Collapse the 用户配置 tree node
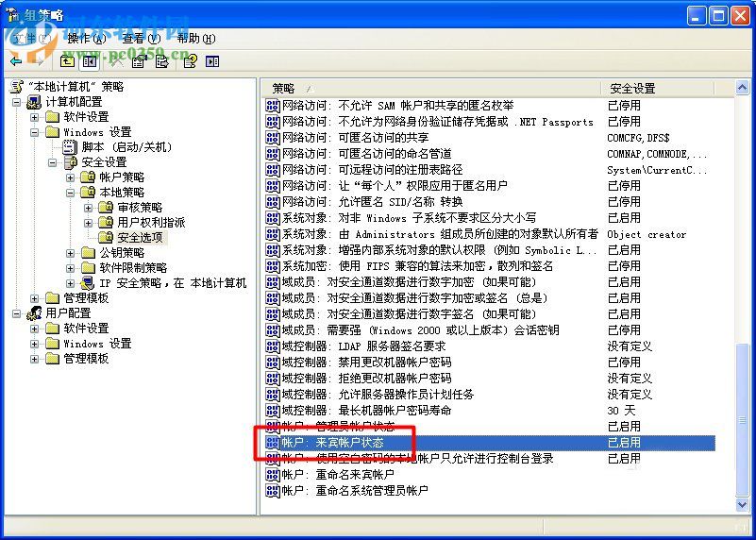756x540 pixels. 17,313
